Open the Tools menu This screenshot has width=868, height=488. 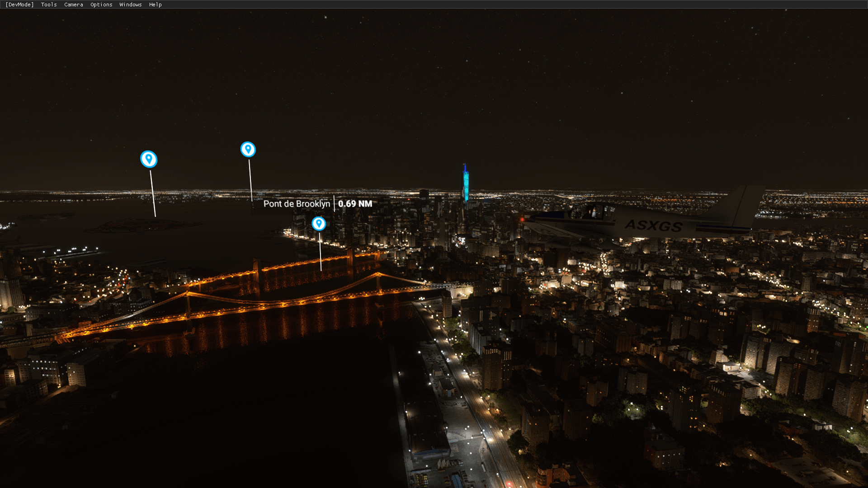pyautogui.click(x=49, y=5)
